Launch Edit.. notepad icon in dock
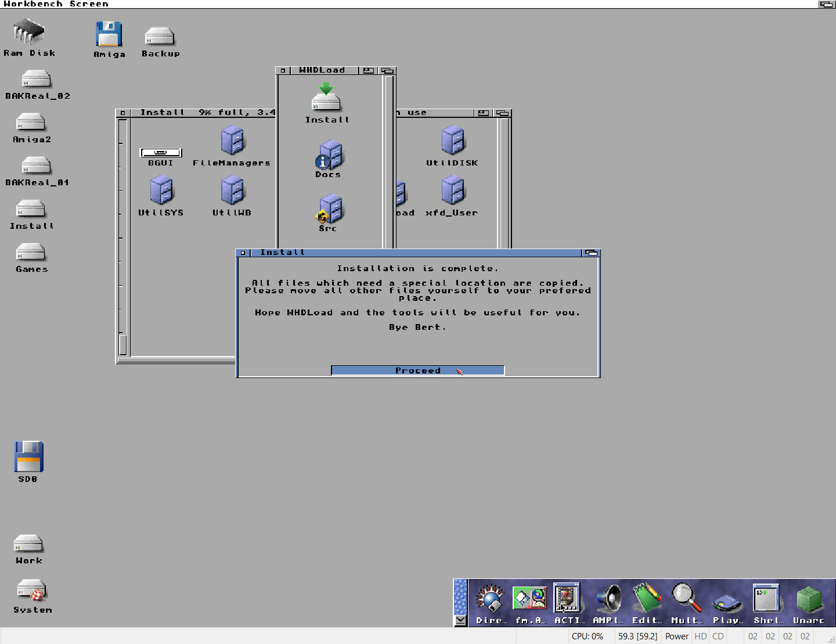Viewport: 836px width, 644px height. pos(647,604)
